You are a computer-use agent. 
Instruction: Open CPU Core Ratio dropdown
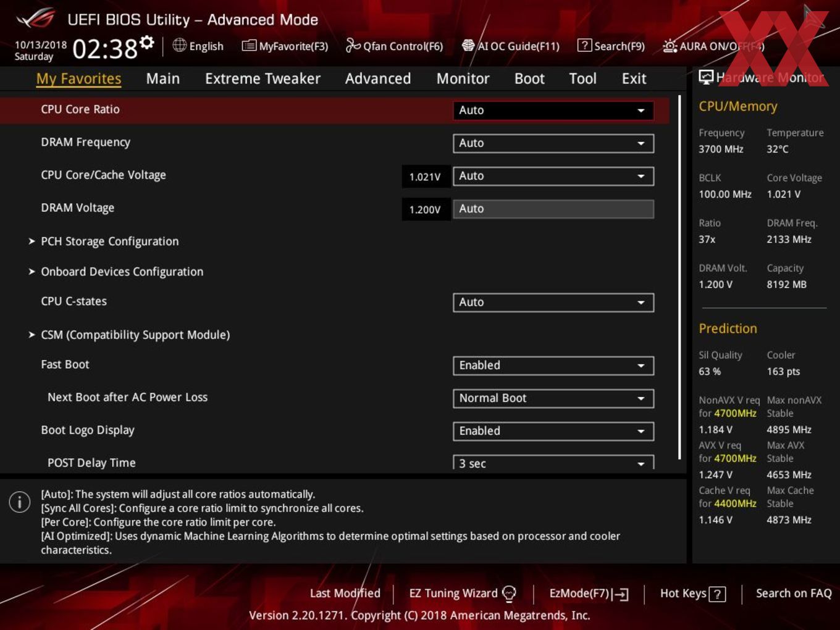point(553,111)
